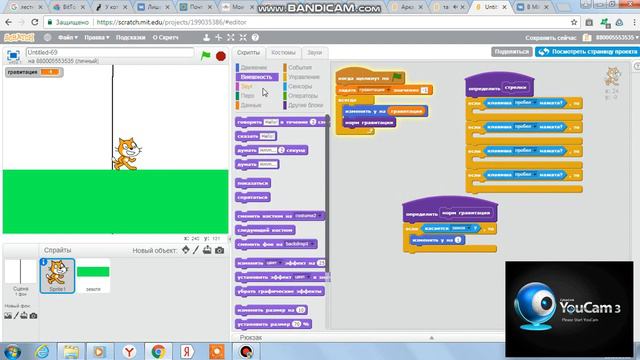The image size is (640, 360).
Task: Upload a backdrop from file icon
Action: click(x=24, y=316)
